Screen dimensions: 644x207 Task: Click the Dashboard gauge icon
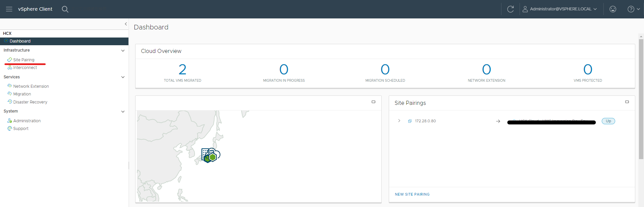click(x=6, y=41)
